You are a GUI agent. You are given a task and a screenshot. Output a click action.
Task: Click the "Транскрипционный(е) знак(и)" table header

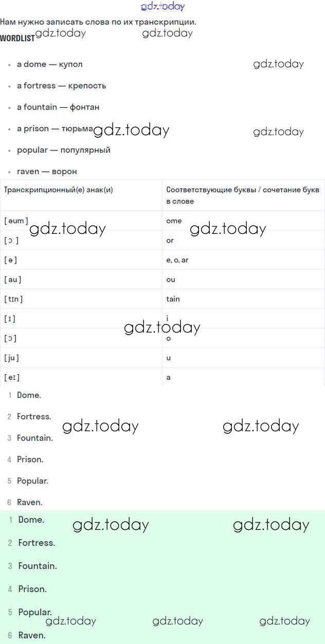pyautogui.click(x=58, y=190)
